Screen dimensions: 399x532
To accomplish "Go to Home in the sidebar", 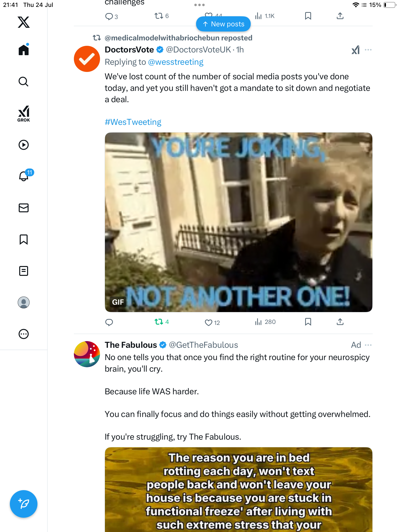I will (24, 50).
